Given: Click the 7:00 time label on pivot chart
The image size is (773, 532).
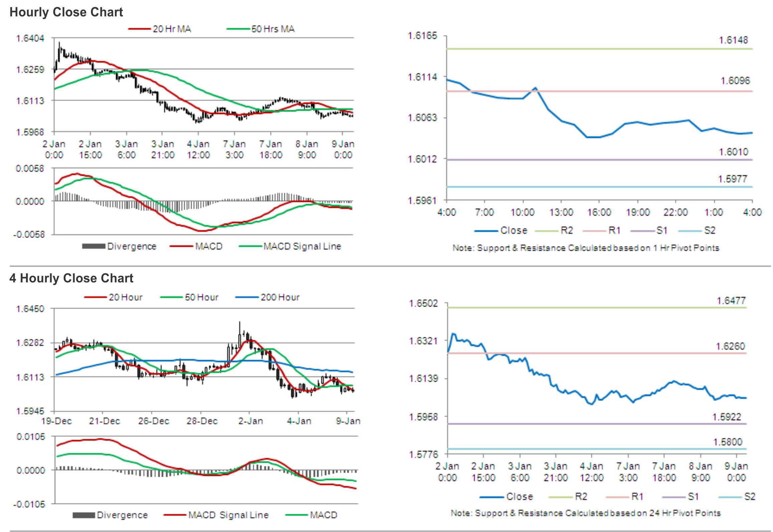Looking at the screenshot, I should [x=485, y=212].
